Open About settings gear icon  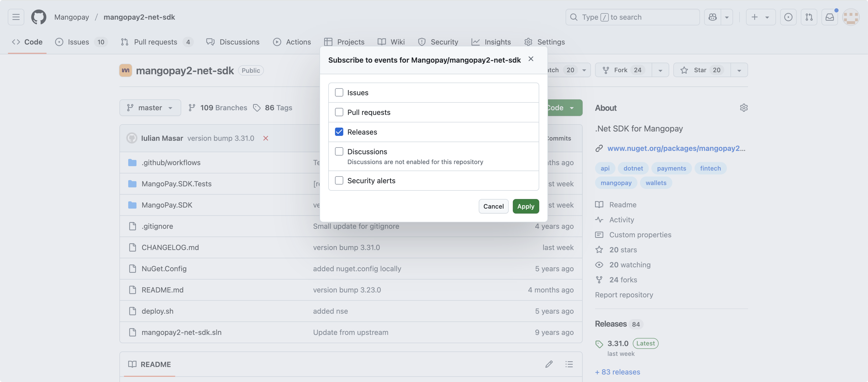tap(744, 108)
